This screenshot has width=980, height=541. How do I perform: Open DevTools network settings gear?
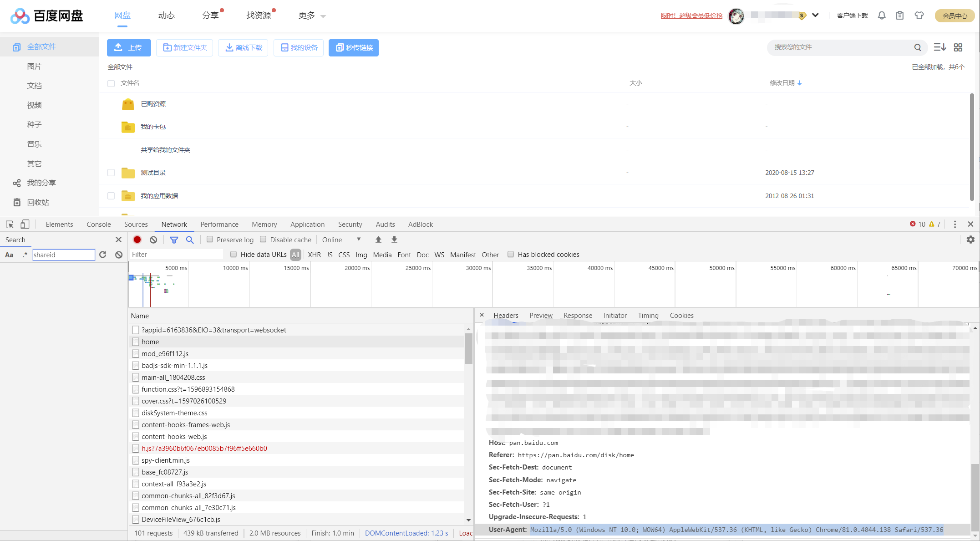point(970,240)
